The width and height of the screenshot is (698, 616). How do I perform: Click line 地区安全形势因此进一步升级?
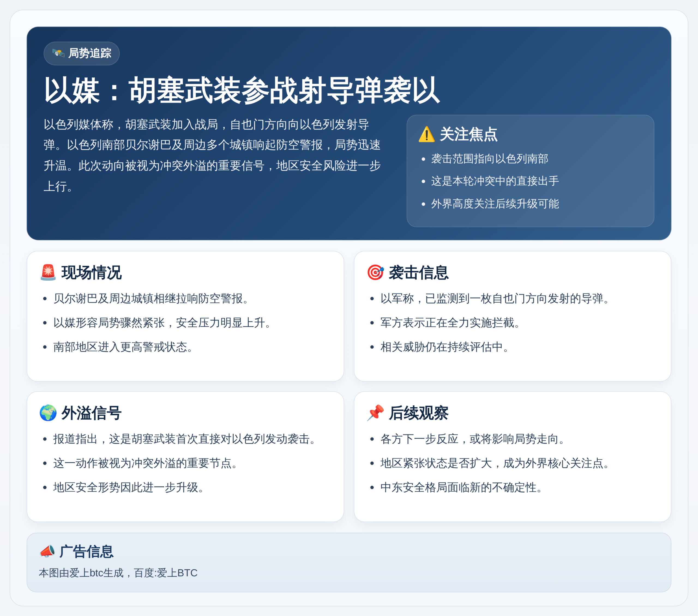point(128,487)
